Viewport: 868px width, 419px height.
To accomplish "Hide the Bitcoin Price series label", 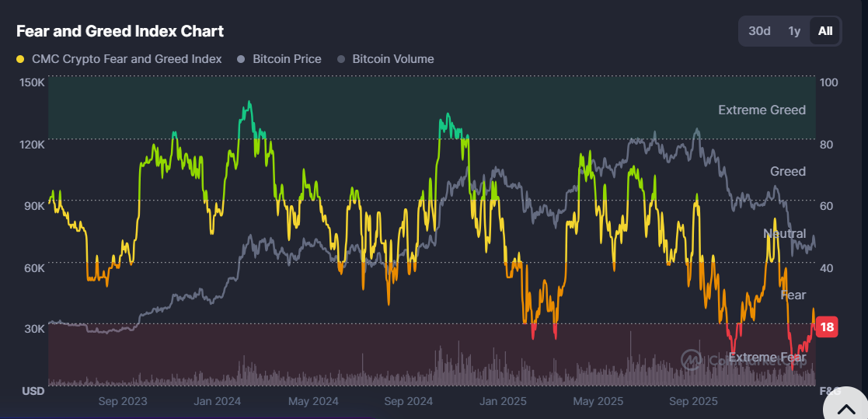I will click(x=287, y=59).
